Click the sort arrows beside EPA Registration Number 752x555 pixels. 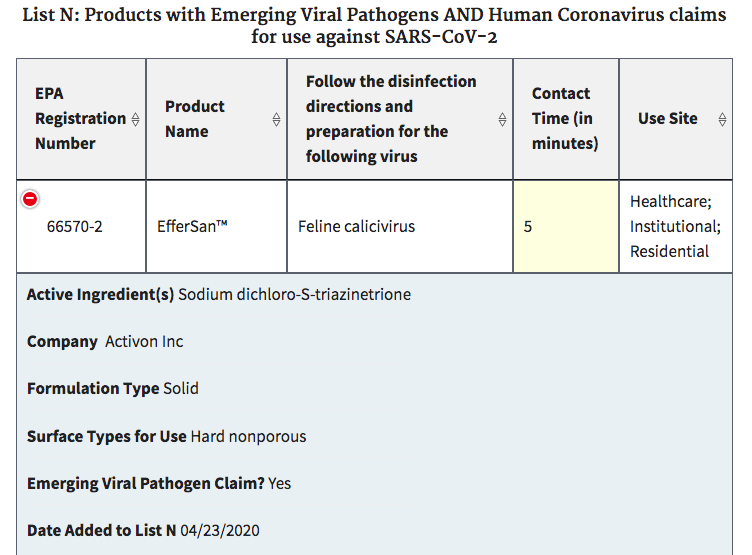tap(135, 119)
